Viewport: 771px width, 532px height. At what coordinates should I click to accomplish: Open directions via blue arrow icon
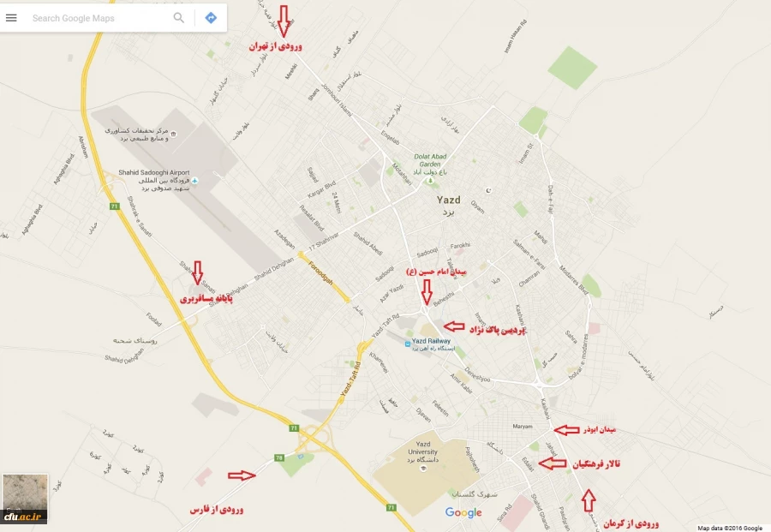[x=211, y=18]
